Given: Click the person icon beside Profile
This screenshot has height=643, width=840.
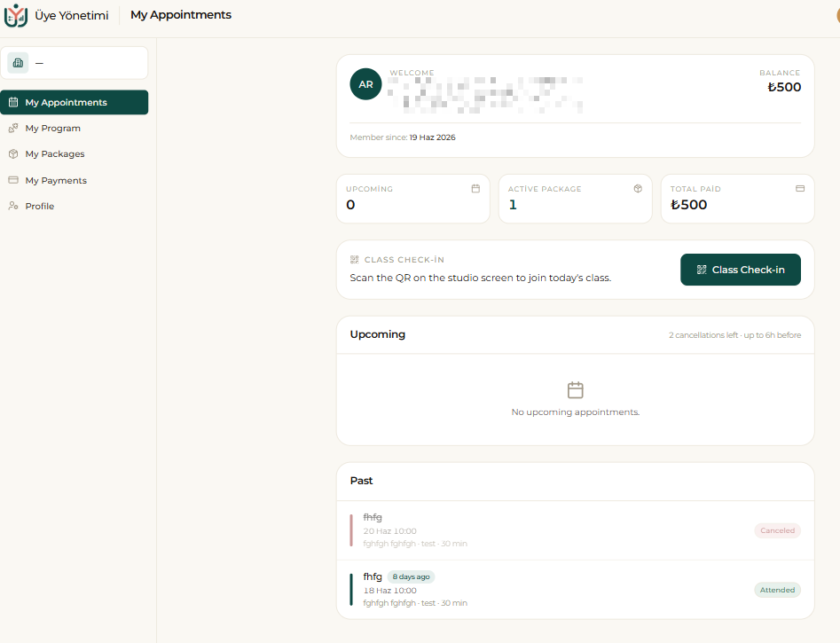Looking at the screenshot, I should pos(13,206).
